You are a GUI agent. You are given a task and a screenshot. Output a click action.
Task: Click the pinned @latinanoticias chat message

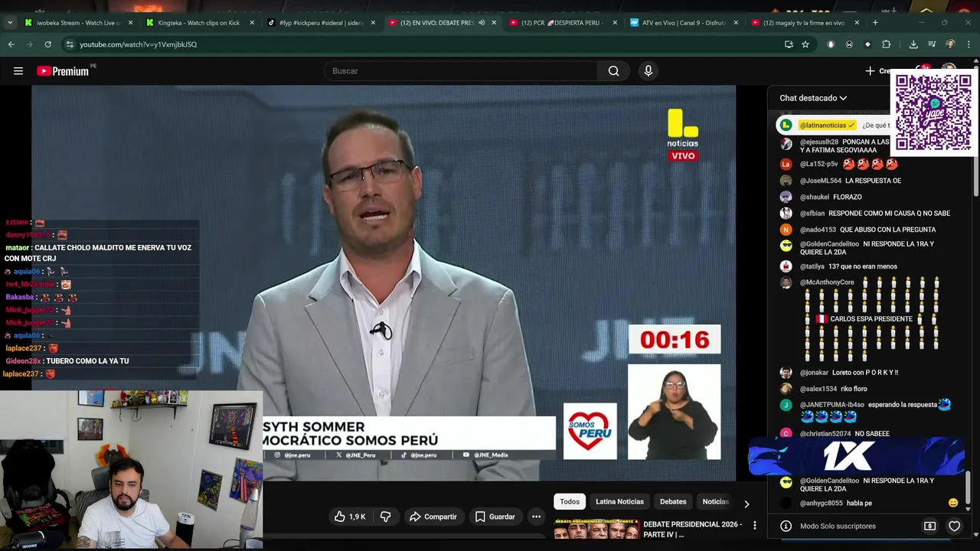tap(835, 125)
